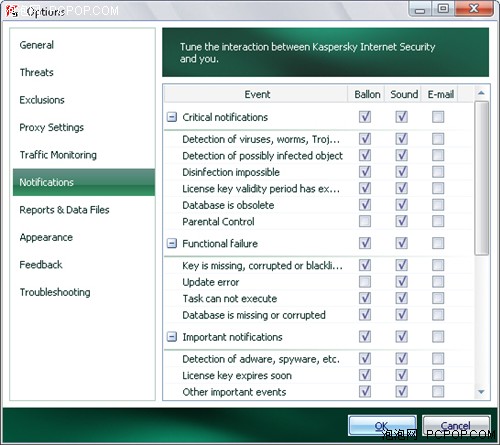Enable Balloon checkbox for Update error
This screenshot has height=445, width=500.
pos(365,282)
